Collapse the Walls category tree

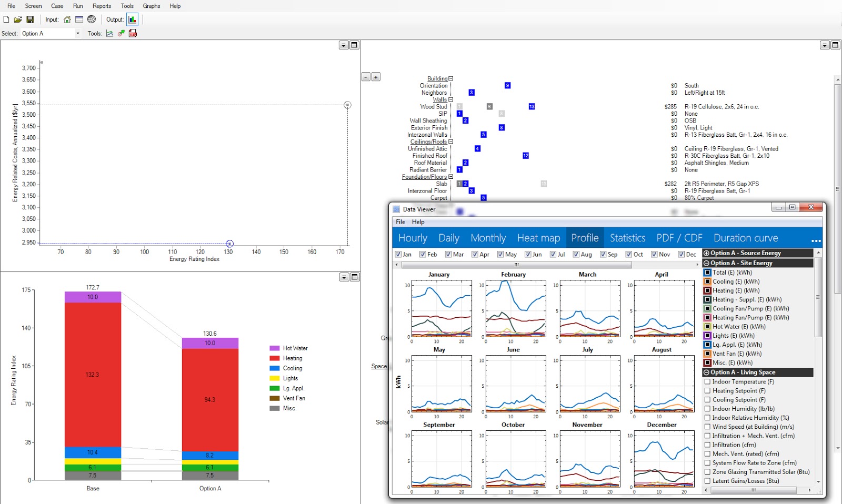click(451, 99)
